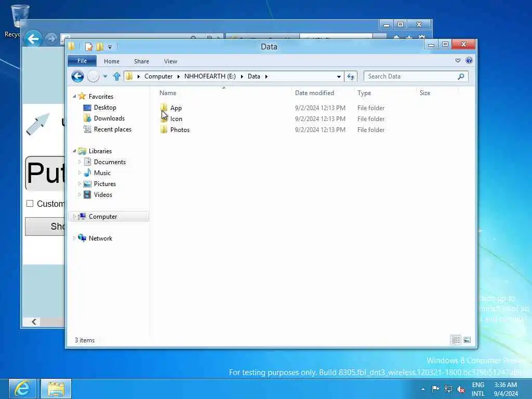532x399 pixels.
Task: Expand the chevron after Data breadcrumb
Action: [267, 76]
